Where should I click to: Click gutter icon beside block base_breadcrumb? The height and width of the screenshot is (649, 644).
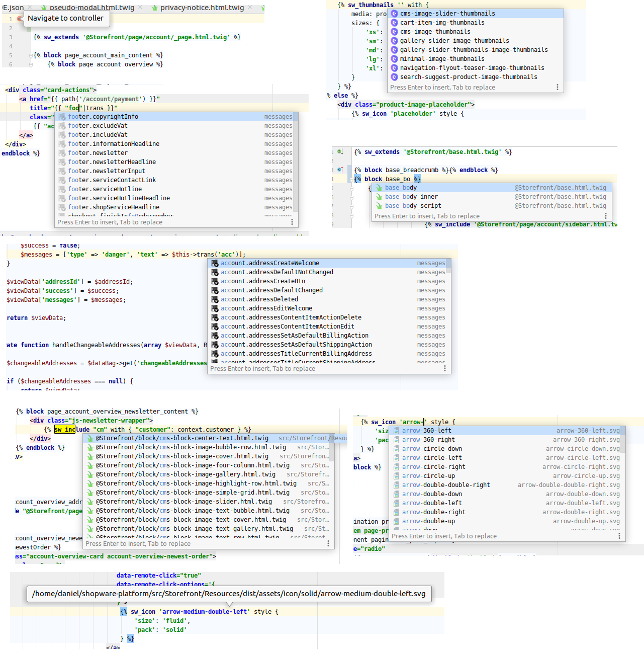pos(340,170)
